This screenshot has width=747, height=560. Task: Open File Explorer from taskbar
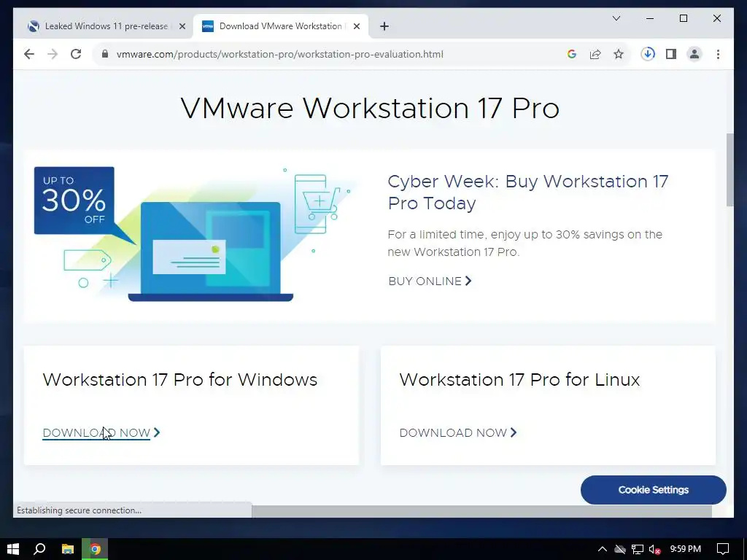[68, 549]
